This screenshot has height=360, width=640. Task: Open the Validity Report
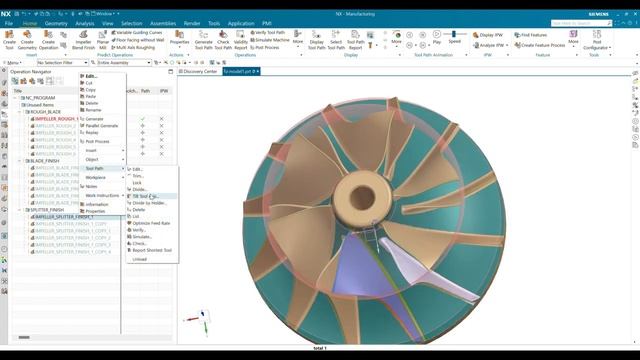coord(240,40)
